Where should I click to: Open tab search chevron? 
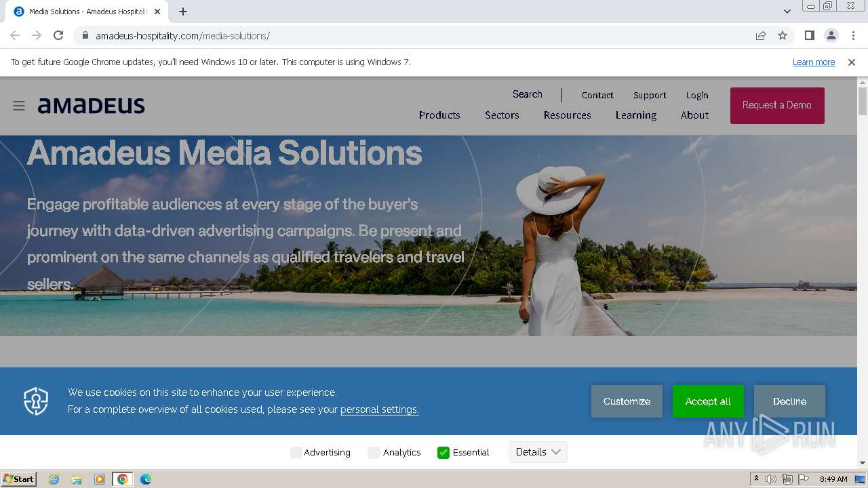787,12
